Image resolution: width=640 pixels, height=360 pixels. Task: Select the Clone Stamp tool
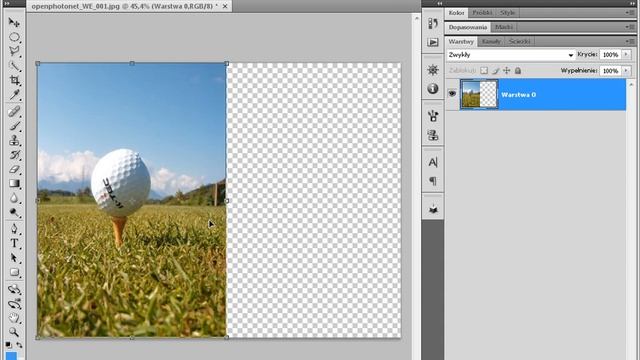click(14, 140)
